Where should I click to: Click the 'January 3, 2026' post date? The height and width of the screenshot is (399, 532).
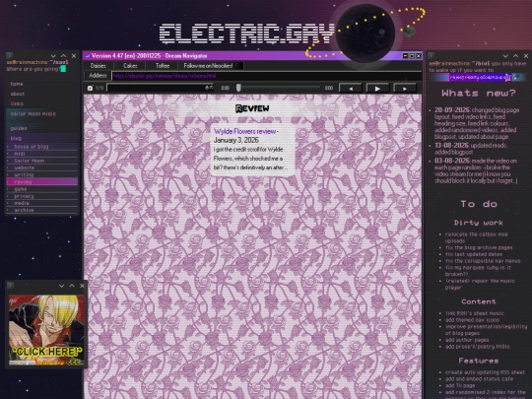click(x=236, y=141)
